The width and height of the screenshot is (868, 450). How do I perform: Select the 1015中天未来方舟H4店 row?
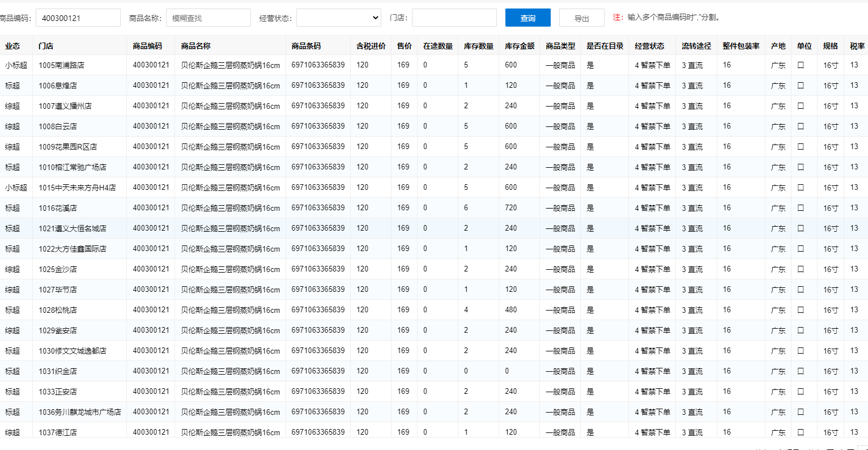[77, 188]
